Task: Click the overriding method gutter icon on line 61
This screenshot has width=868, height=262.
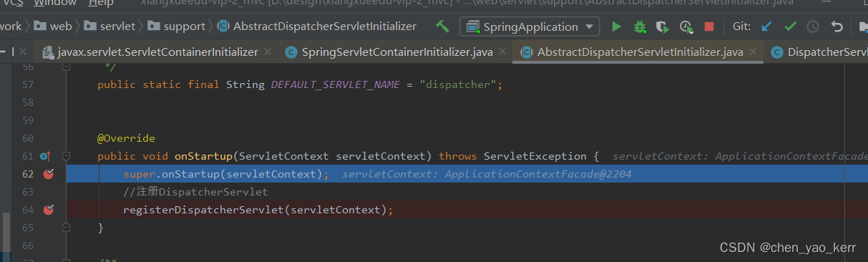Action: (44, 156)
